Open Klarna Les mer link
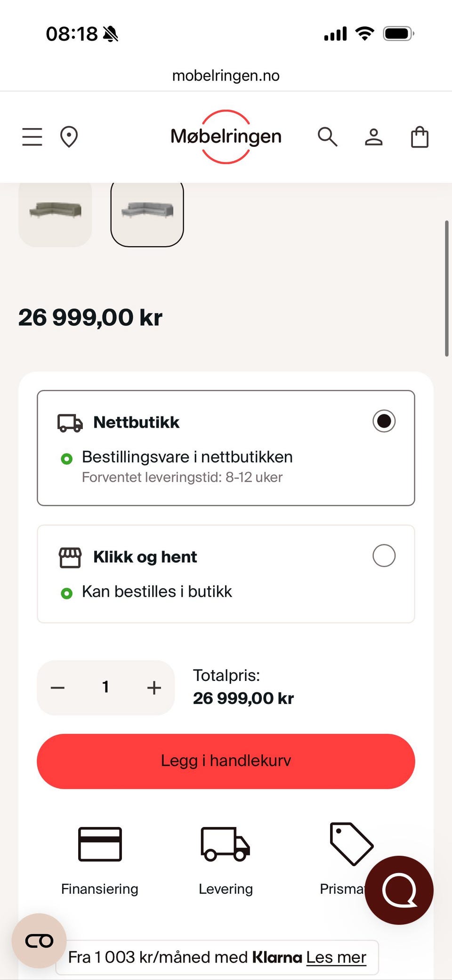Screen dimensions: 452x980 (336, 957)
